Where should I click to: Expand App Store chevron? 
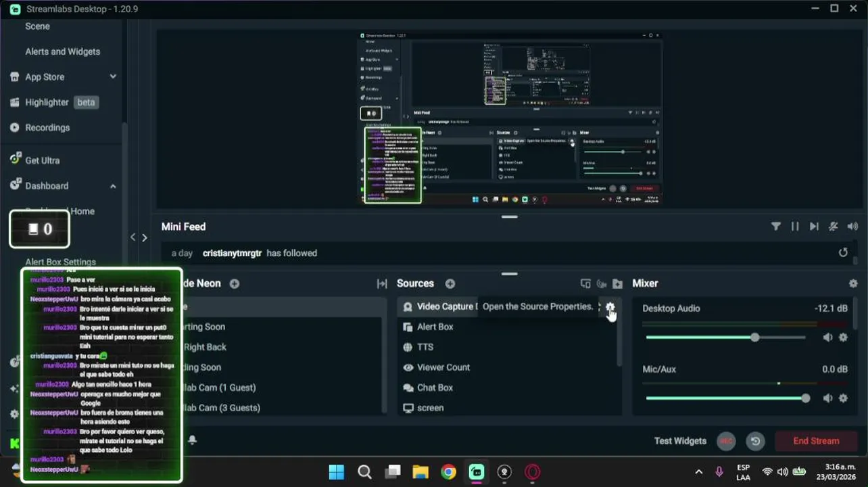113,76
